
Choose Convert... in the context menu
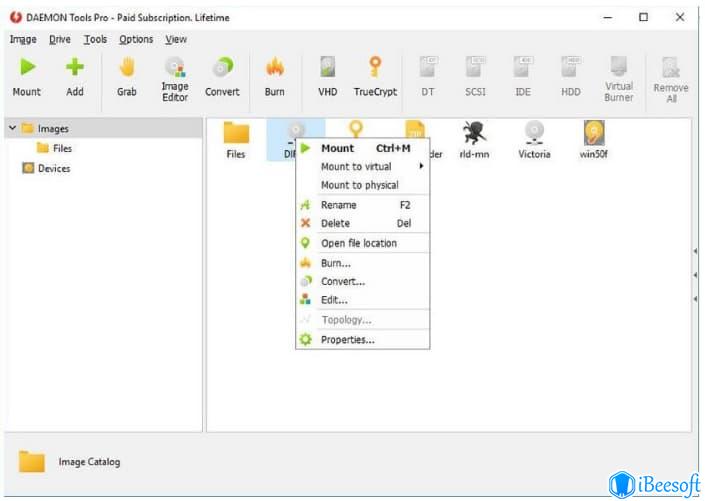362,282
